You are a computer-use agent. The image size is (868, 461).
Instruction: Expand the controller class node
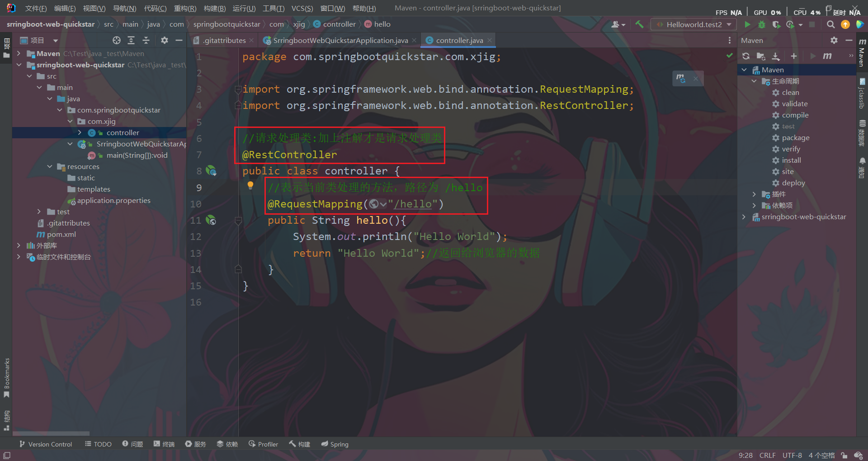tap(80, 132)
